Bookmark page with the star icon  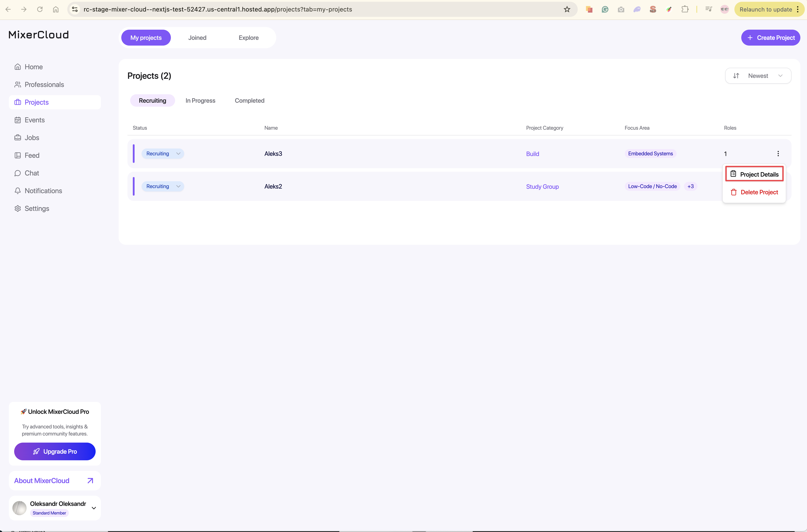[x=567, y=9]
